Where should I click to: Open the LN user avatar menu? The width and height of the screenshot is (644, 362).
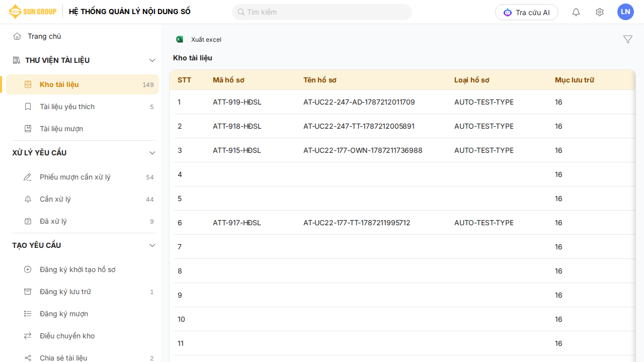[x=625, y=12]
